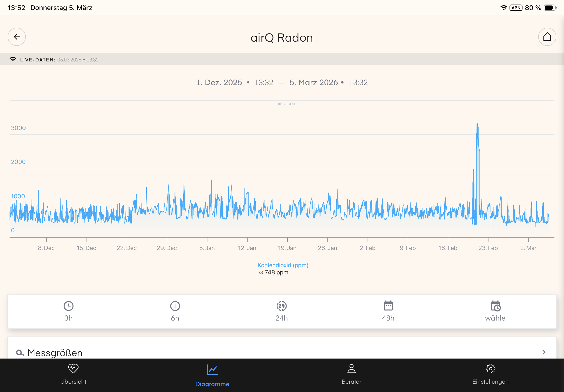Select the 3h clock icon
The image size is (564, 392).
point(69,306)
